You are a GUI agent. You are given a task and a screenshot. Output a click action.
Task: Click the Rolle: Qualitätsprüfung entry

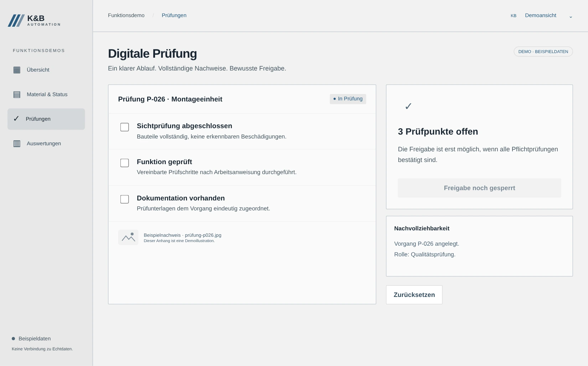[425, 255]
